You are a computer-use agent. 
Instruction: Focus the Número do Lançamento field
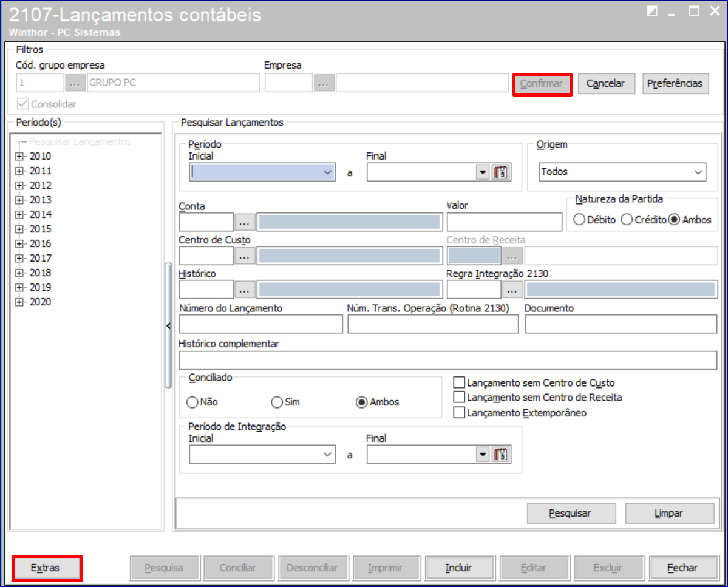261,324
